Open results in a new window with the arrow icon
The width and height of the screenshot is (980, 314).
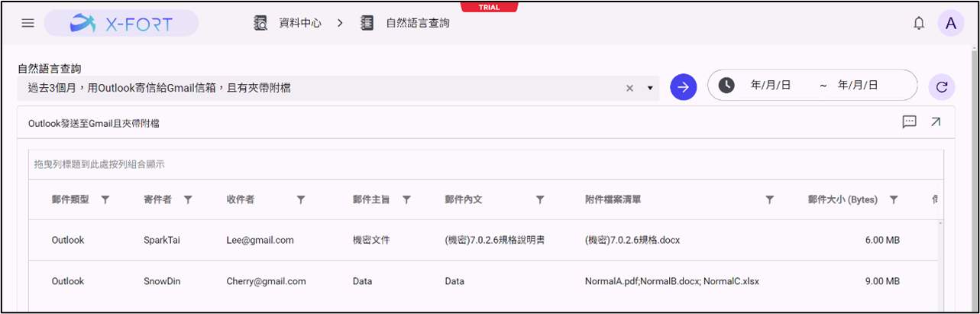(x=936, y=121)
